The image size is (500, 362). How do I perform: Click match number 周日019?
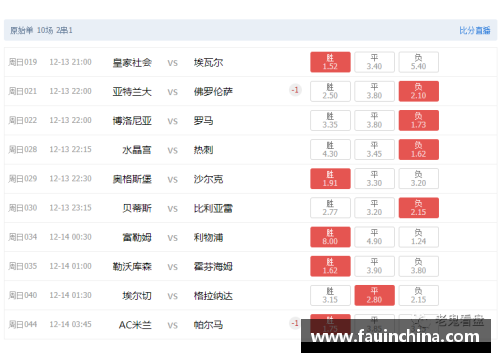[x=23, y=62]
